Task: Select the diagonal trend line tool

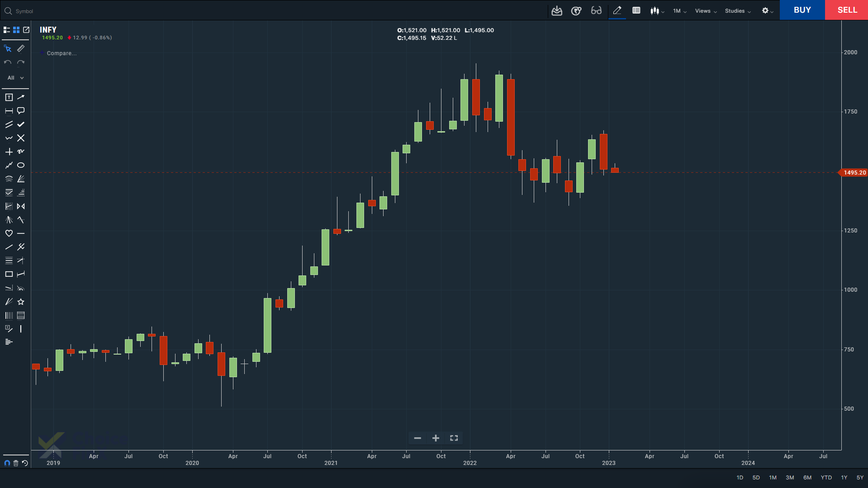Action: point(9,247)
